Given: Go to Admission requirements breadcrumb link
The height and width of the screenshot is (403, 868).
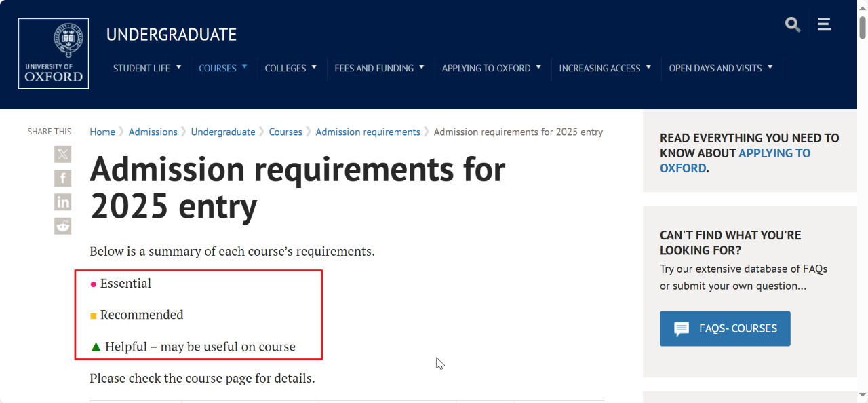Looking at the screenshot, I should 368,132.
